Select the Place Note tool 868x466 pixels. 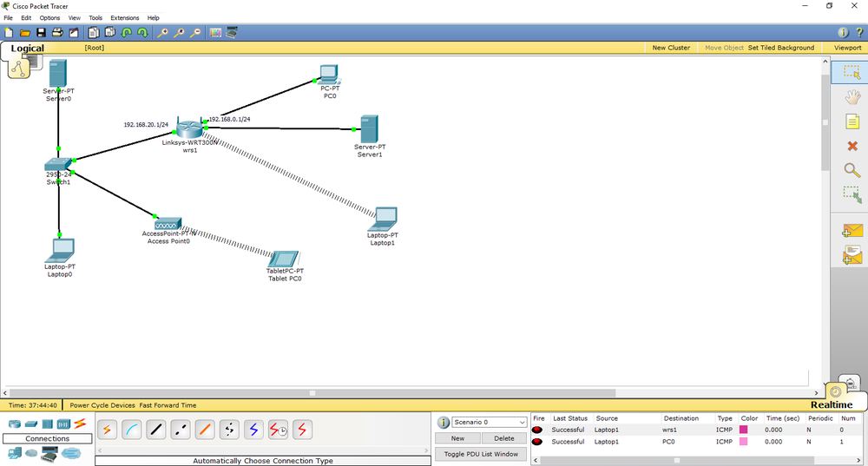(851, 122)
